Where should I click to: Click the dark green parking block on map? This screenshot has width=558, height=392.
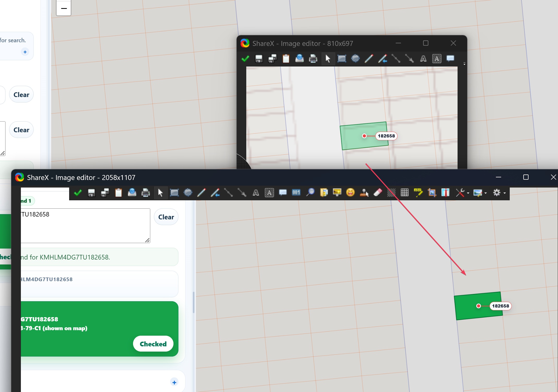[478, 306]
